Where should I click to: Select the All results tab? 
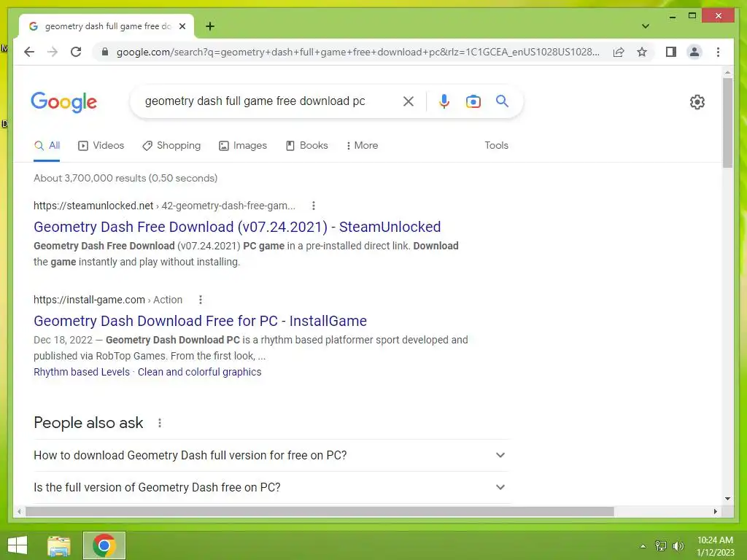47,146
